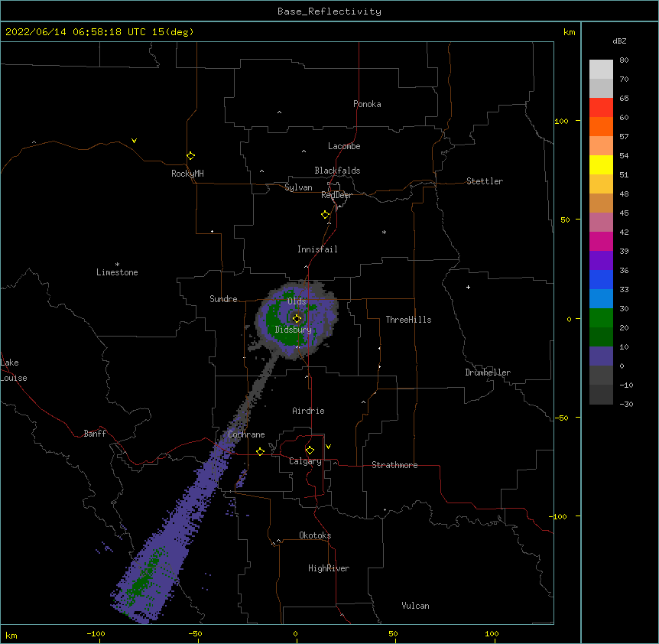Screen dimensions: 659x644
Task: Click the Banff town label
Action: (x=95, y=434)
